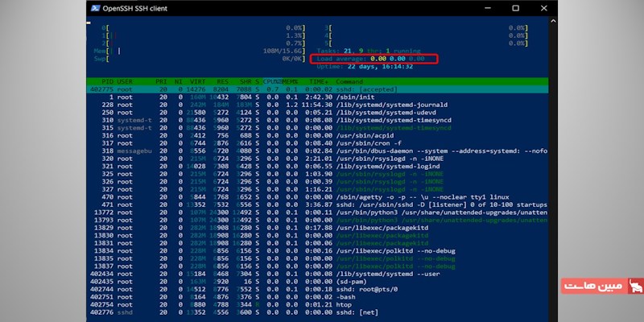This screenshot has height=322, width=644.
Task: Select the dbus-daemon process row
Action: [317, 151]
